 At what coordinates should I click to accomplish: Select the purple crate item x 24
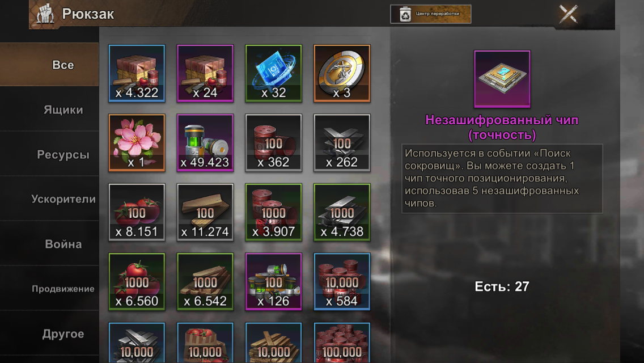coord(205,73)
